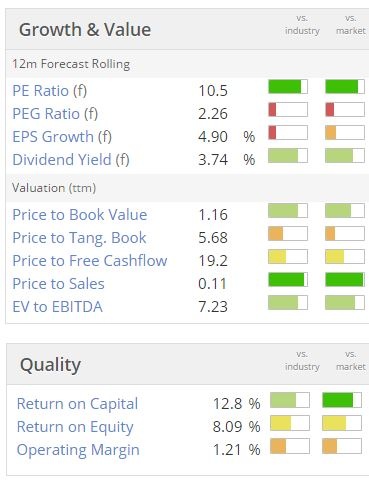The image size is (369, 480).
Task: Select the Price to Book Value link
Action: [80, 215]
